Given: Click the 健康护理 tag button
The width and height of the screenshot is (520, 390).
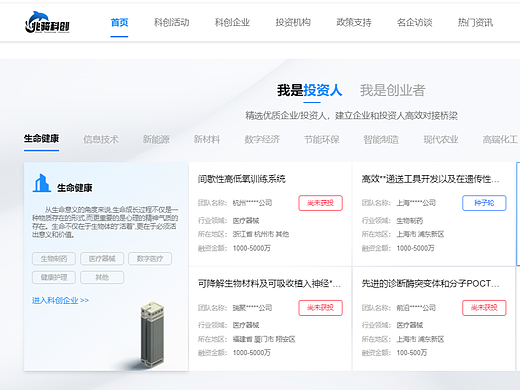Looking at the screenshot, I should [54, 277].
